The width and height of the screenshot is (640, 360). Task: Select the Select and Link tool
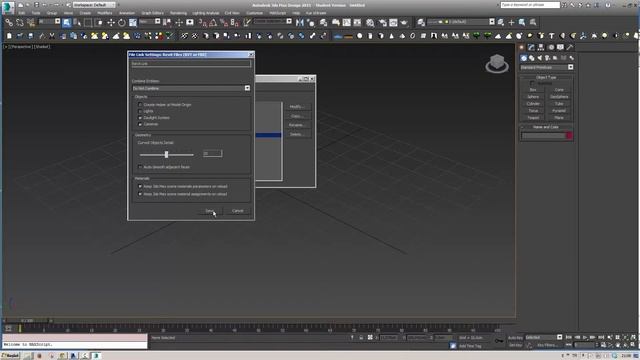9,22
